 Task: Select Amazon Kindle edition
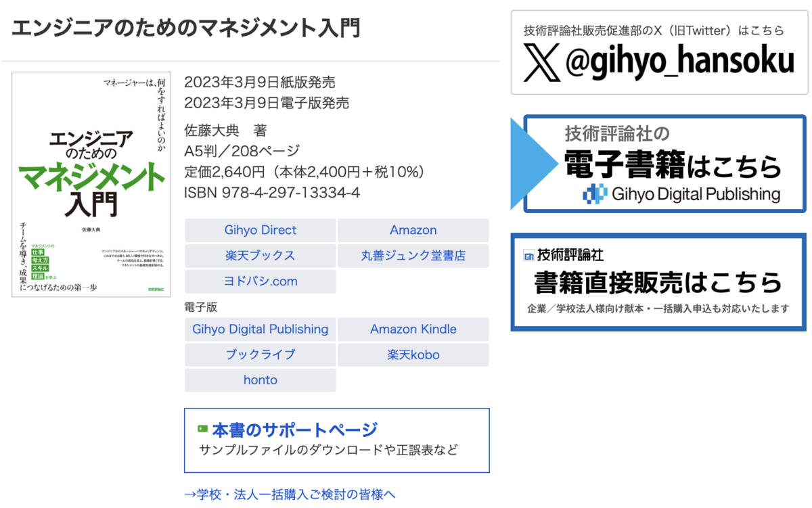413,329
